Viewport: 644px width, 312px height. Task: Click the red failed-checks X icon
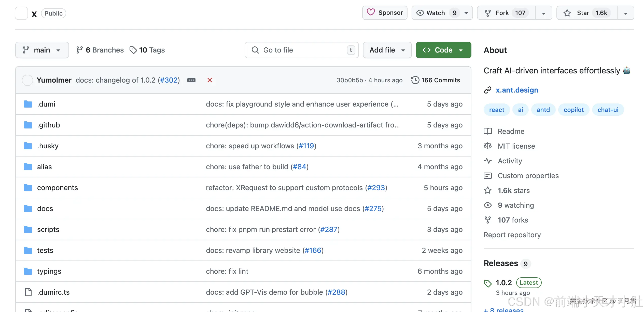coord(209,80)
